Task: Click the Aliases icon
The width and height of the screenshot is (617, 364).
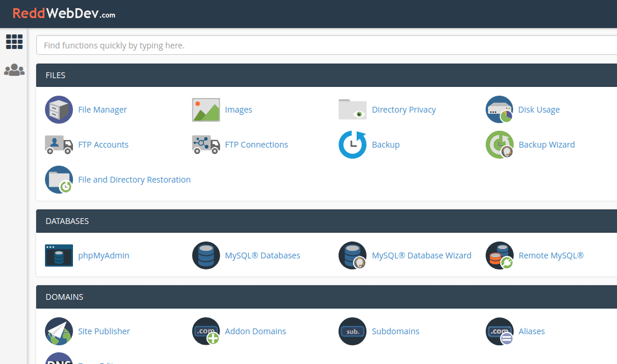Action: coord(499,331)
